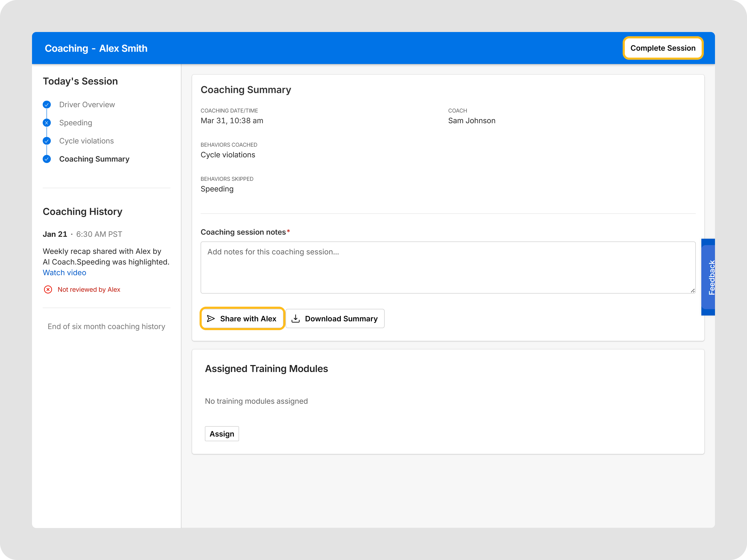Click the Not reviewed by Alex status
Screen dimensions: 747x560
[89, 290]
